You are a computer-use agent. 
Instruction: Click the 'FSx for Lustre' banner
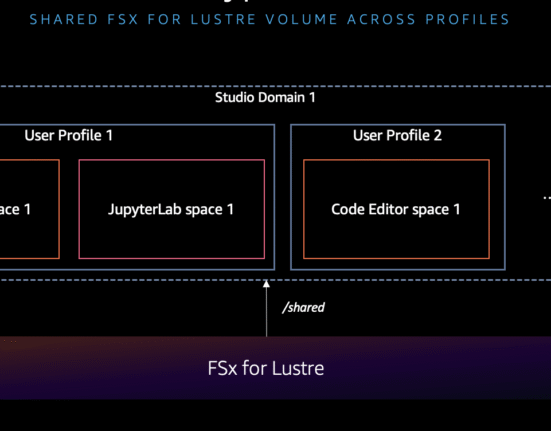point(276,368)
